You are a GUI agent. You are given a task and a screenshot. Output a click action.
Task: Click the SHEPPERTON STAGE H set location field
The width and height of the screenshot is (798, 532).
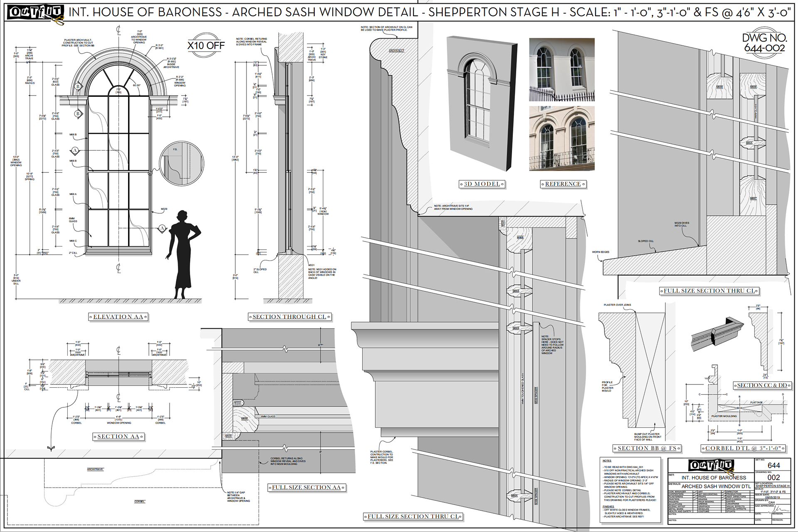[x=773, y=486]
